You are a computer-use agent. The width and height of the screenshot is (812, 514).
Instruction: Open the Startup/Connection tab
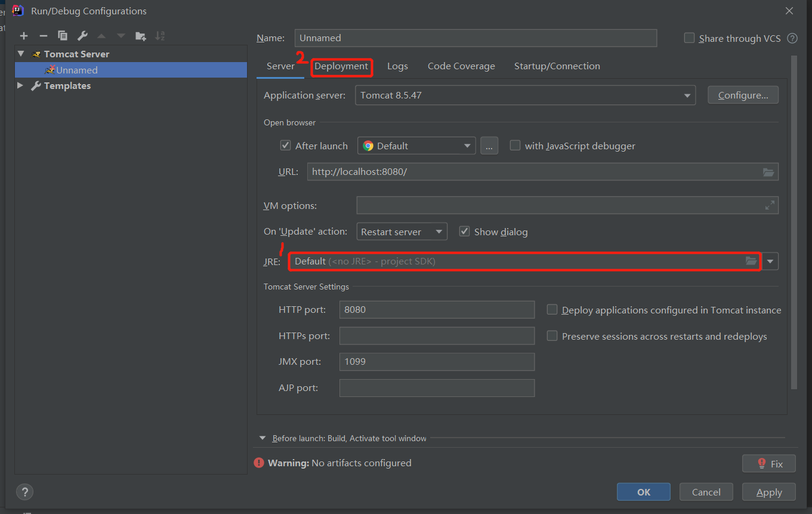tap(557, 66)
